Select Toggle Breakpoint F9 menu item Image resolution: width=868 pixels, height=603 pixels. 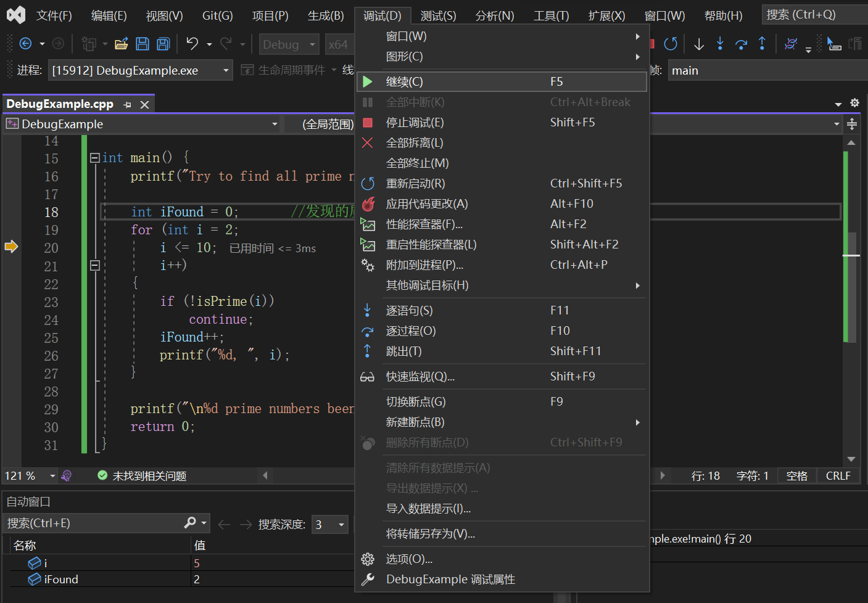pyautogui.click(x=502, y=402)
